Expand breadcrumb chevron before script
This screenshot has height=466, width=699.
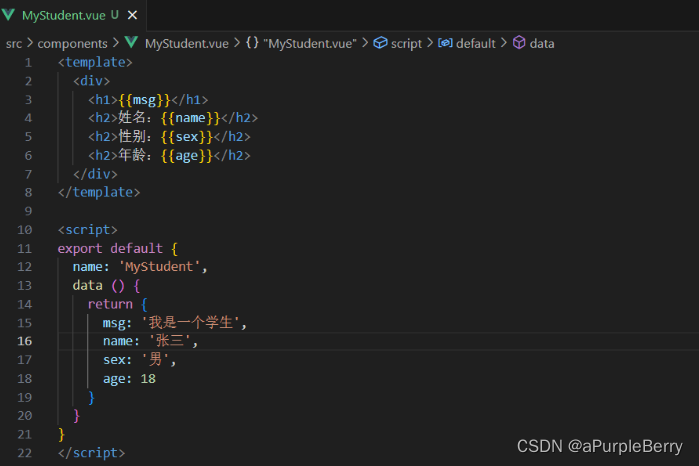(x=365, y=43)
